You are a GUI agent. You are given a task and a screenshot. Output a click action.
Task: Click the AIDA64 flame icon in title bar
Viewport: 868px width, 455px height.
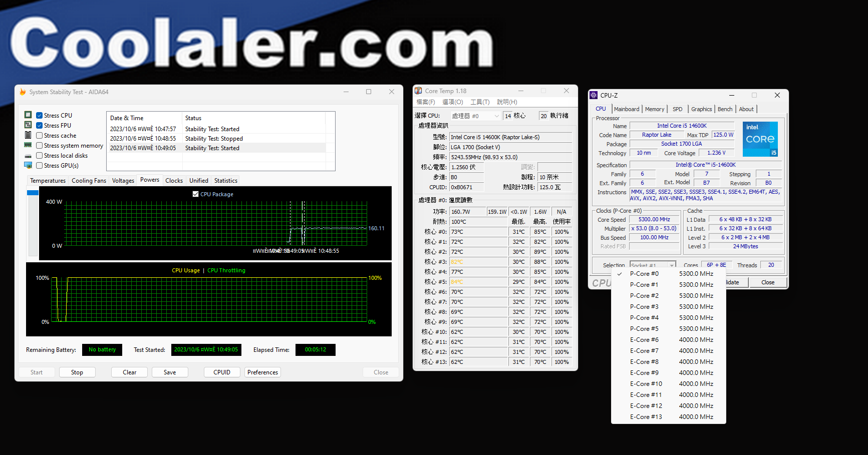click(x=23, y=92)
